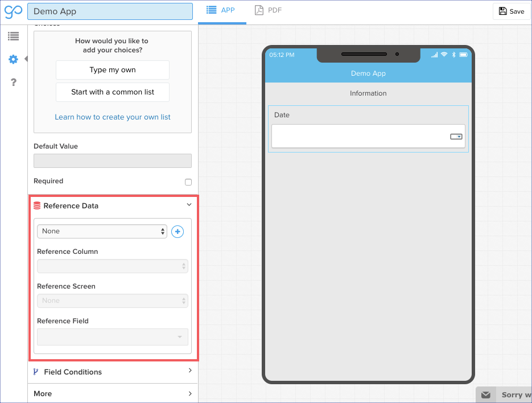Open the settings gear sidebar icon

tap(13, 59)
